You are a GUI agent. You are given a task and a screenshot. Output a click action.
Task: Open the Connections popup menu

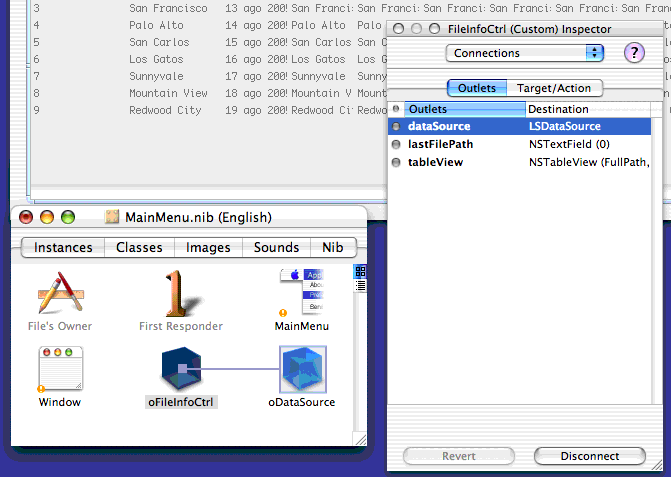pyautogui.click(x=525, y=53)
